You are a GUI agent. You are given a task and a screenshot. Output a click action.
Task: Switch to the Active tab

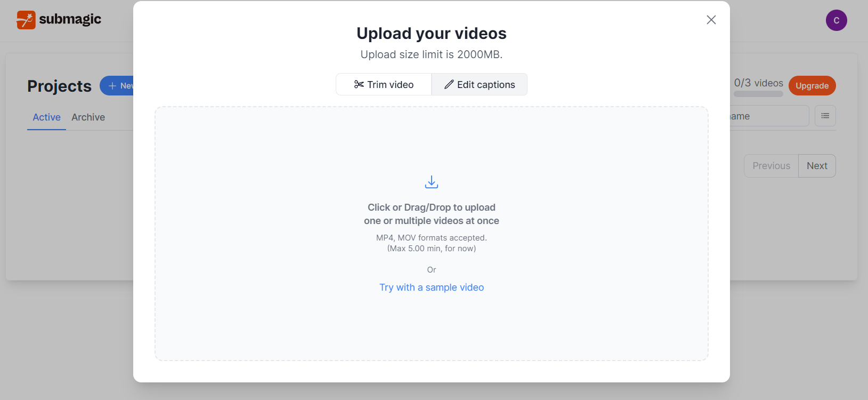[x=47, y=117]
